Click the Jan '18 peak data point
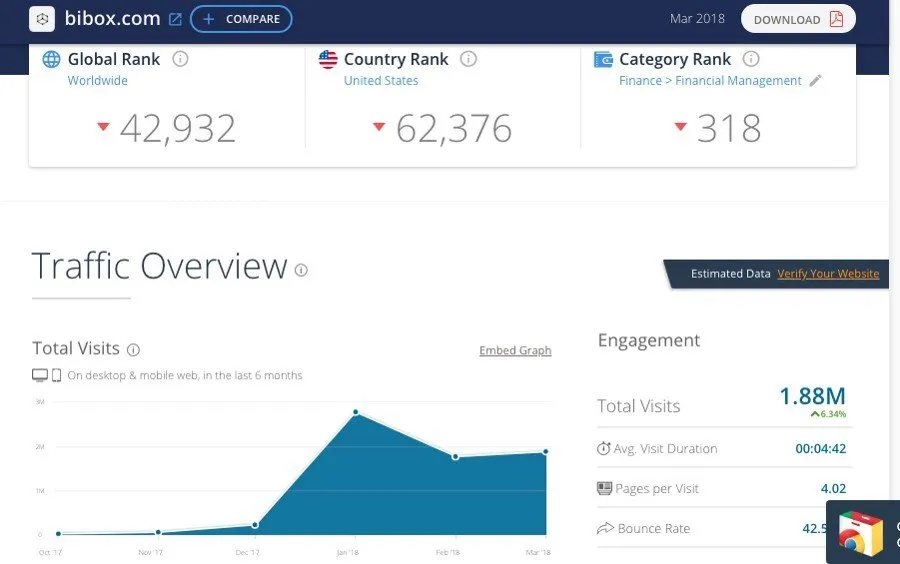 point(356,412)
